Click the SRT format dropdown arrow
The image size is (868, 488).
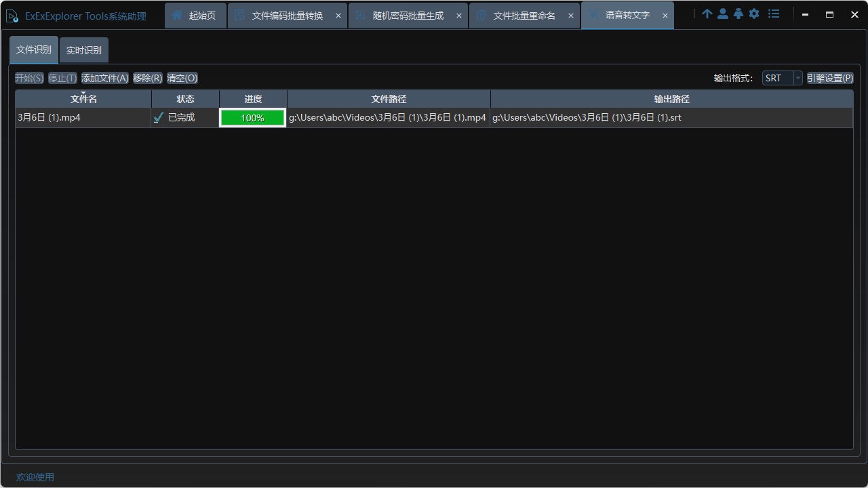click(797, 77)
